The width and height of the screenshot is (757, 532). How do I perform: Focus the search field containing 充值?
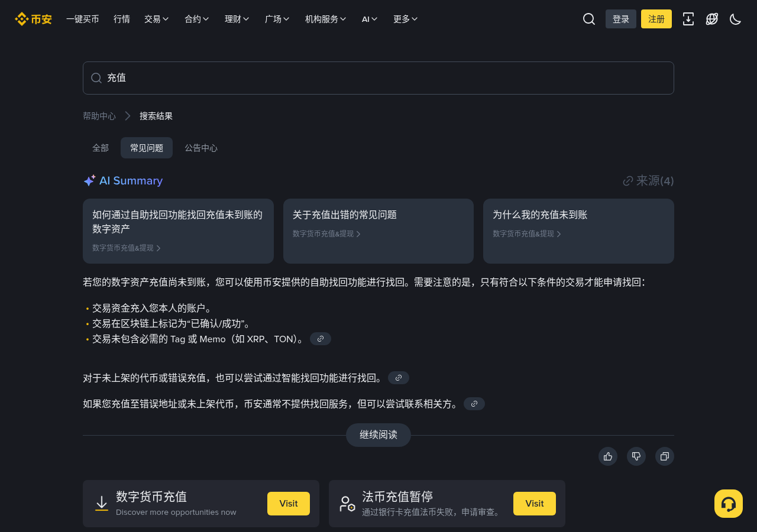point(378,78)
